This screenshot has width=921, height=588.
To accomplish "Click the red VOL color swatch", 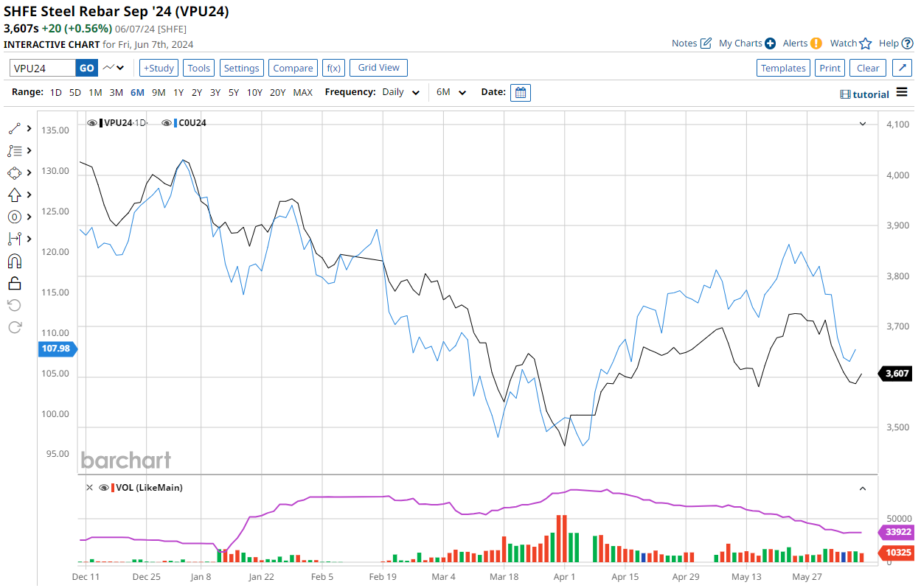I will pyautogui.click(x=113, y=488).
